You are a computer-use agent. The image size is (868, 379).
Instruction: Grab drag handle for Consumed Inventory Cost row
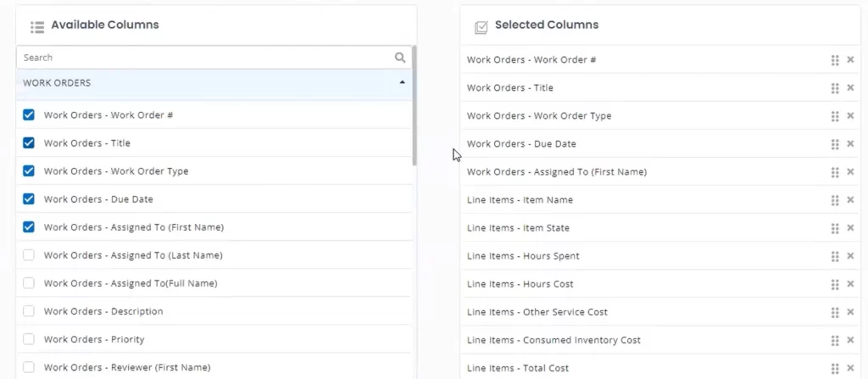(835, 340)
